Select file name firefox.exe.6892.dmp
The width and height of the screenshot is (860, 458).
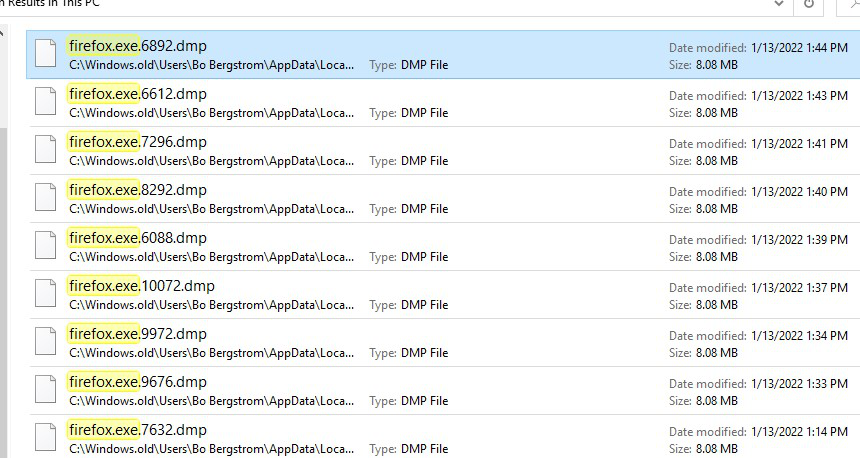tap(138, 46)
